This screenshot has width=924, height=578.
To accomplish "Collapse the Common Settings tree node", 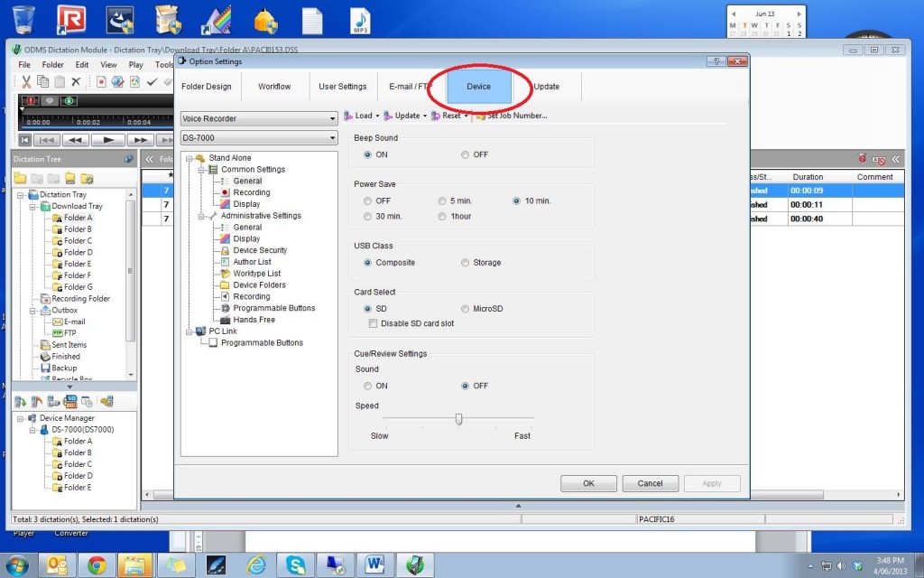I will 201,170.
